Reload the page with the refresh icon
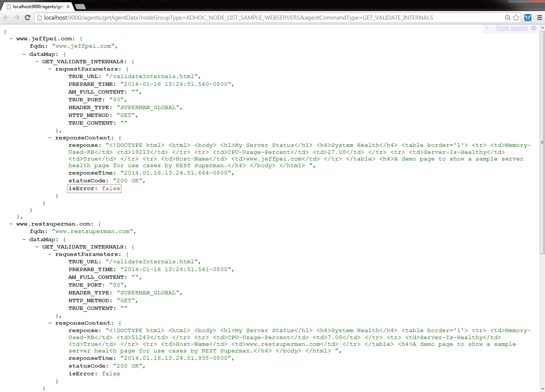 [x=27, y=17]
